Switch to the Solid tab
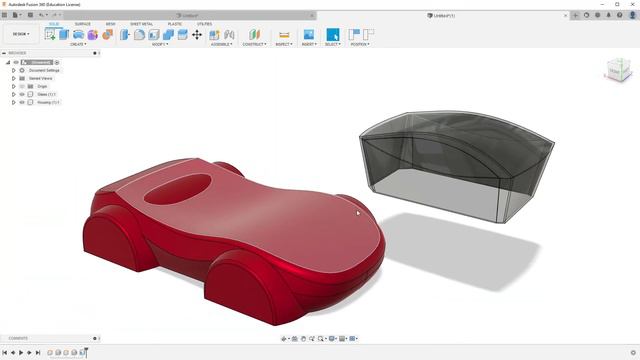 [x=54, y=24]
